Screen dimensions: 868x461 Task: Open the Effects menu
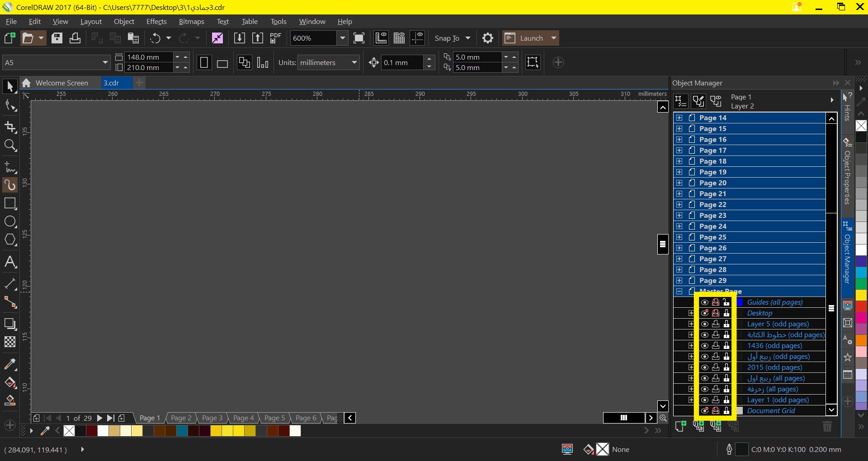click(156, 21)
